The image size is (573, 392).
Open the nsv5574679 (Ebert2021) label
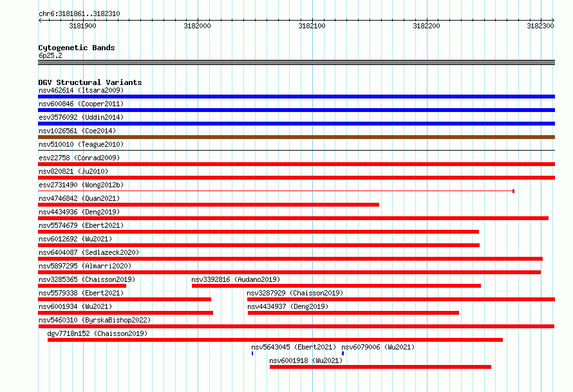(x=81, y=225)
